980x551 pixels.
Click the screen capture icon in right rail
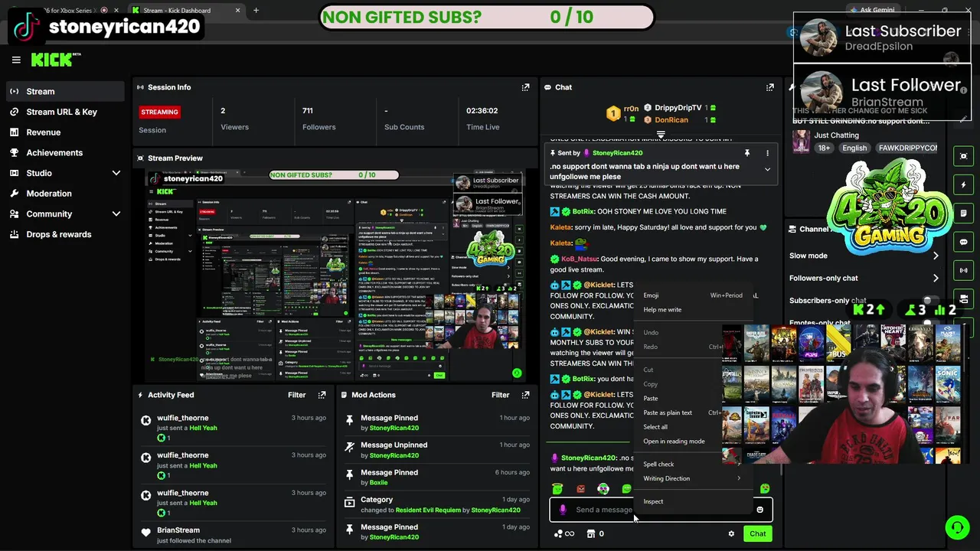964,156
